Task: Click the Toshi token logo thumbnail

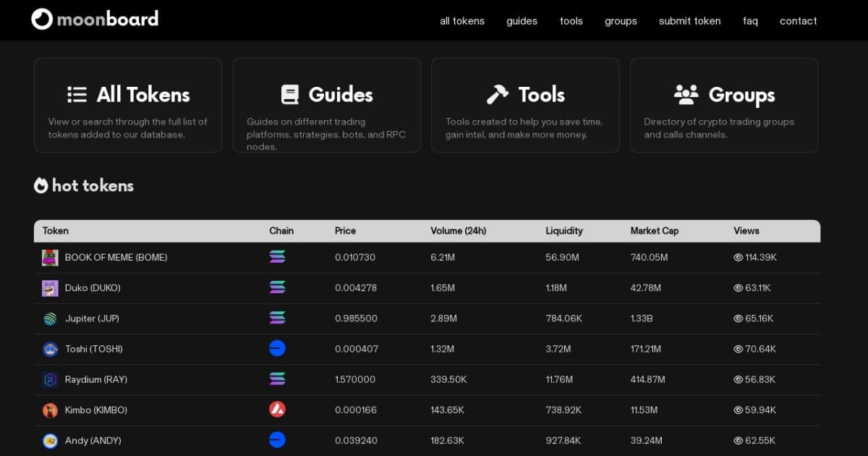Action: coord(50,348)
